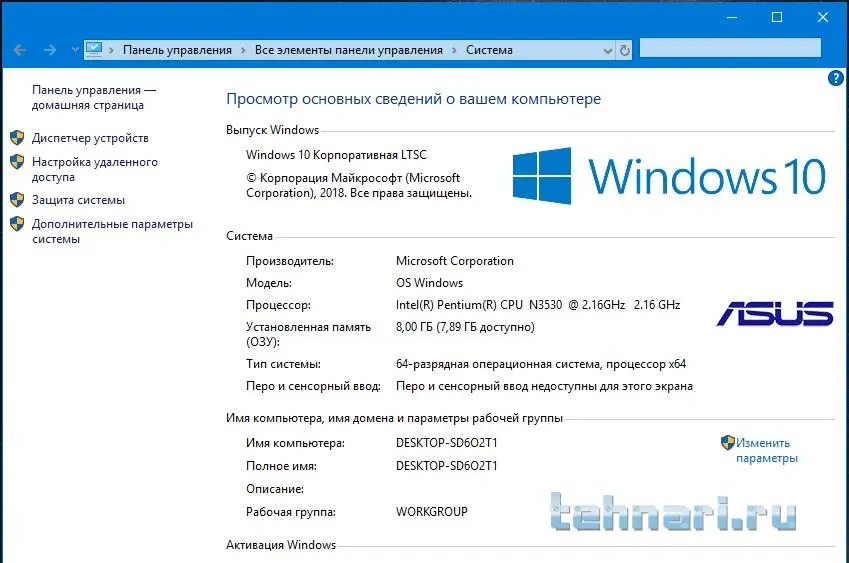Viewport: 849px width, 563px height.
Task: Open 'Дополнительные параметры системы' link
Action: pyautogui.click(x=112, y=231)
